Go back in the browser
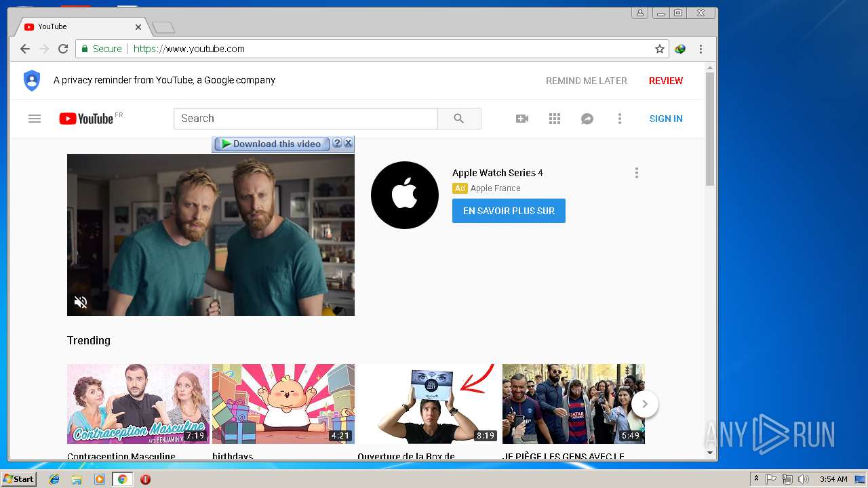The height and width of the screenshot is (488, 868). [x=25, y=49]
